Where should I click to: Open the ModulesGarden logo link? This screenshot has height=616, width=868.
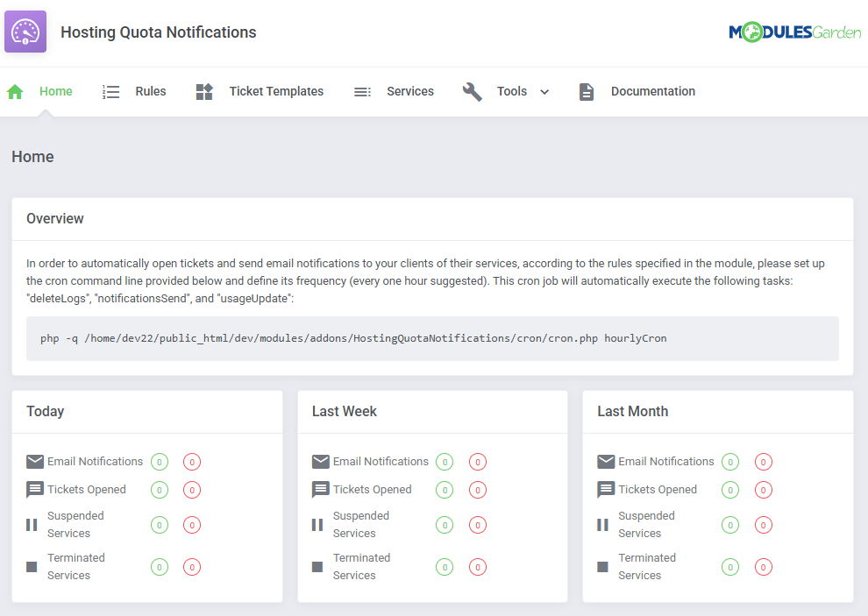[x=795, y=32]
